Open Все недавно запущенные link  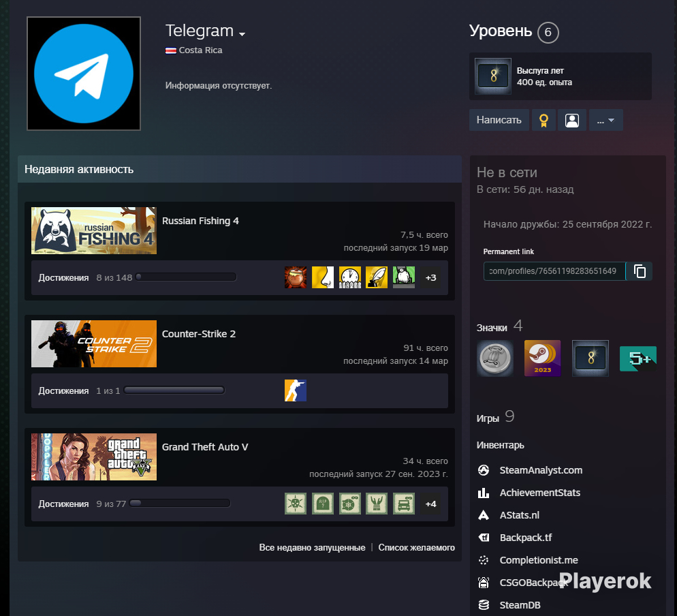tap(312, 547)
